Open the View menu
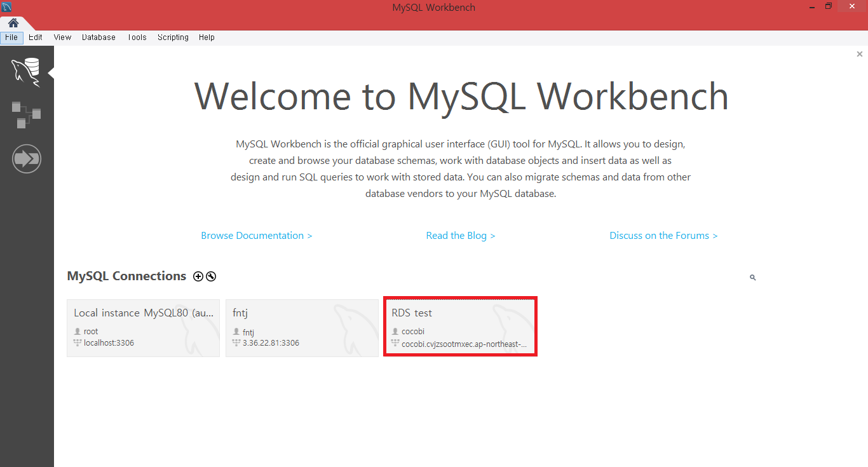 (62, 37)
